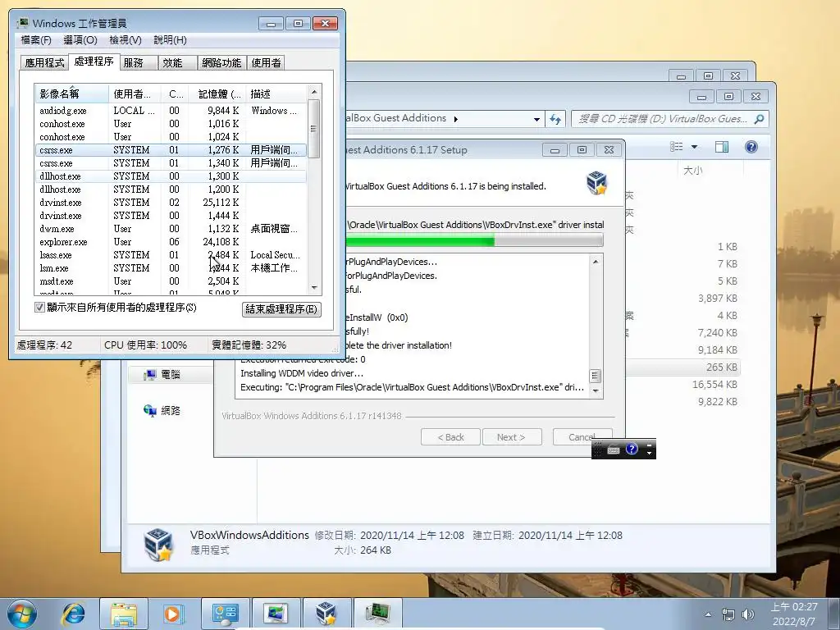Sort processes by 影像名稱 column

(71, 94)
